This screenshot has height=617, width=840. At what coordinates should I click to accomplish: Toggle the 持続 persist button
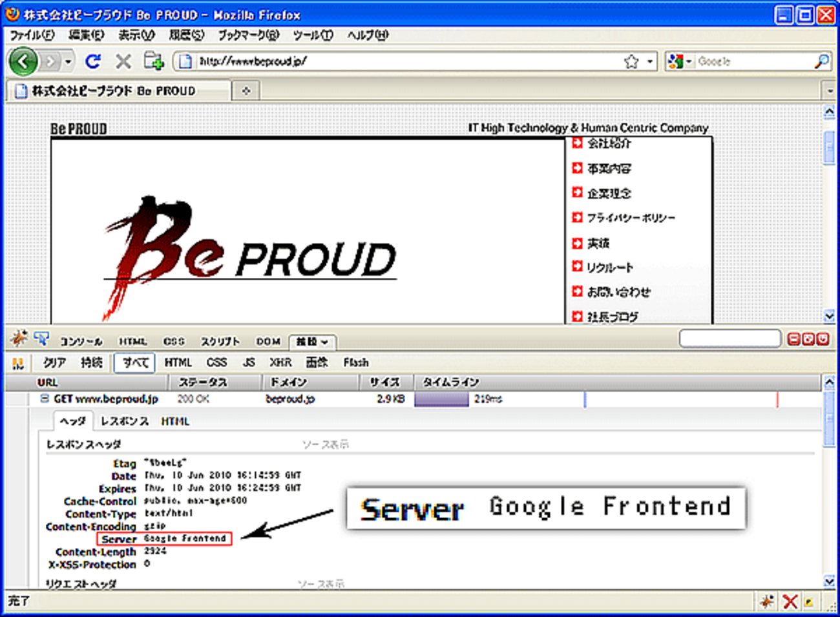point(91,362)
